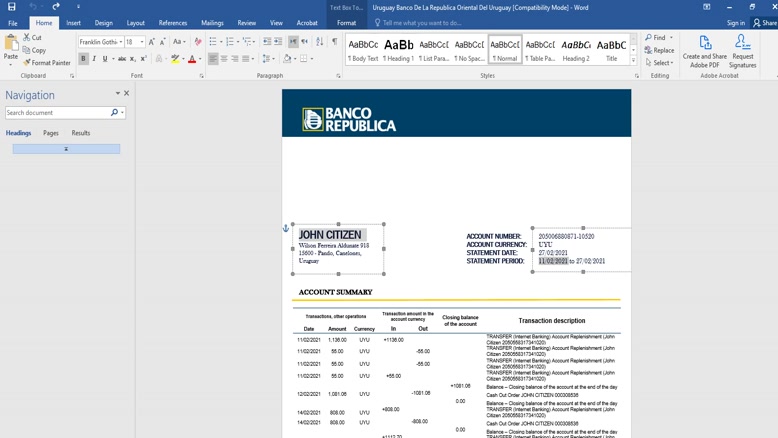Image resolution: width=778 pixels, height=438 pixels.
Task: Click the Search document field
Action: coord(57,113)
